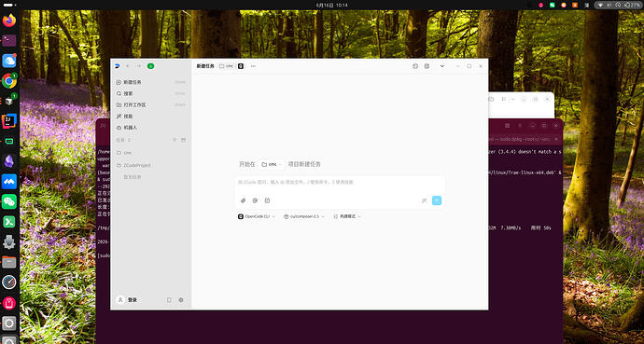Click the app logo in sidebar header
Viewport: 644px width, 344px height.
click(117, 66)
